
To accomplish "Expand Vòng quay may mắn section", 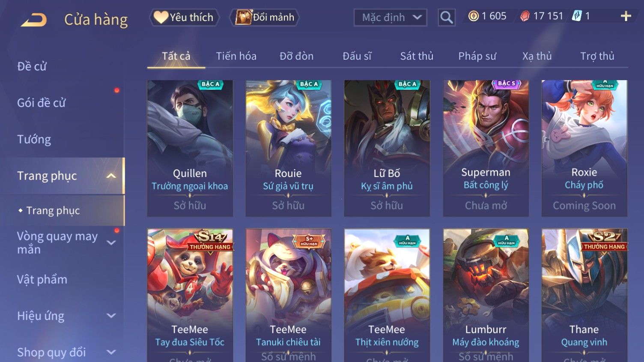I will point(111,243).
